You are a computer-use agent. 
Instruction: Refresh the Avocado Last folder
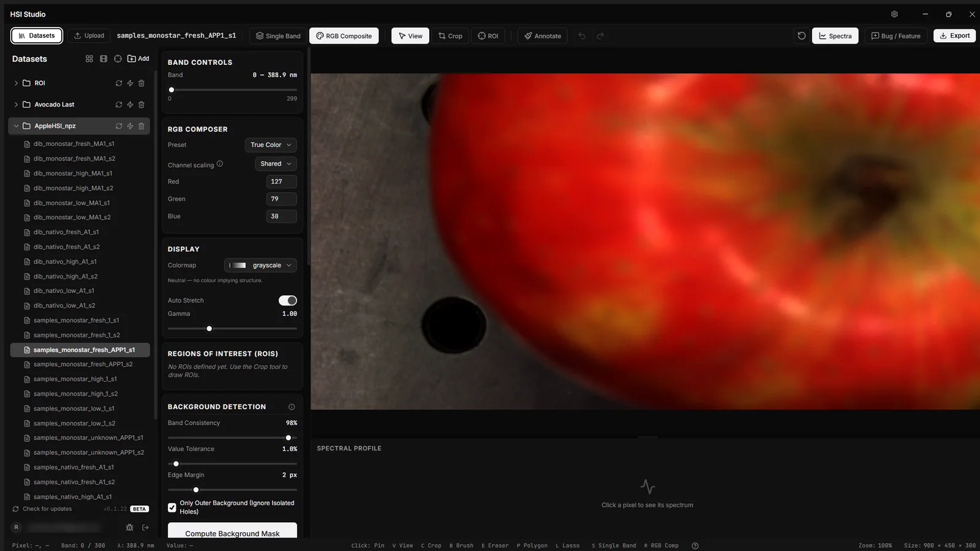(119, 105)
